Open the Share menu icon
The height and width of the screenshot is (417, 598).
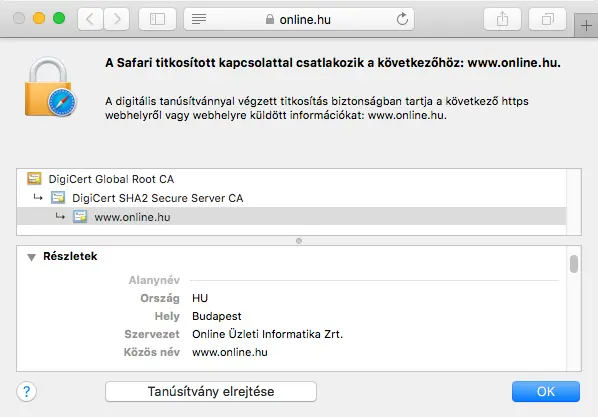pos(502,19)
